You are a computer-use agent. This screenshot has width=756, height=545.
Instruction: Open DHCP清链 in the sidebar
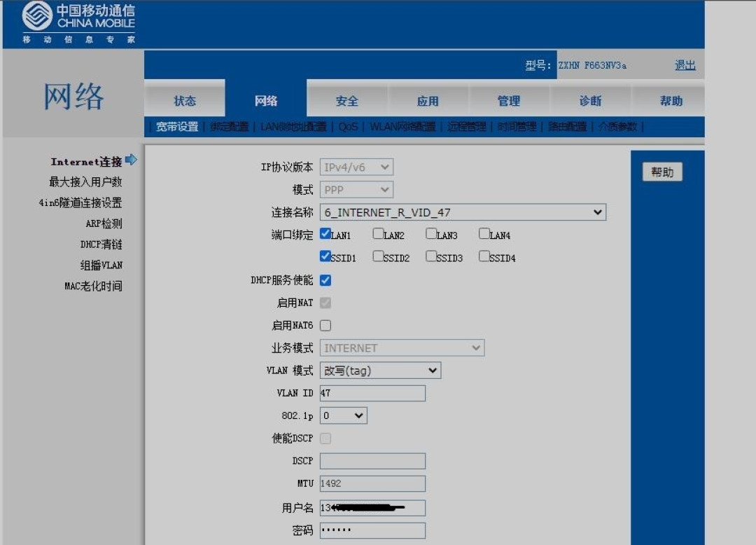pyautogui.click(x=101, y=244)
